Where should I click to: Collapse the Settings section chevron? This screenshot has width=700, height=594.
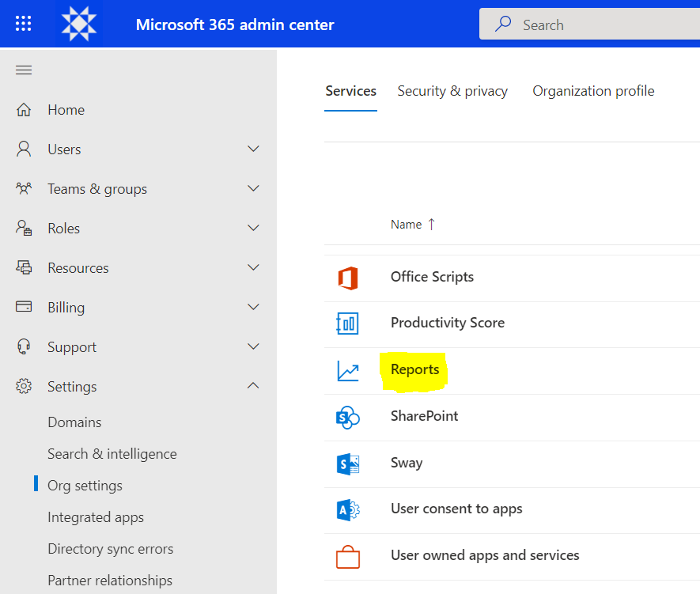point(253,386)
